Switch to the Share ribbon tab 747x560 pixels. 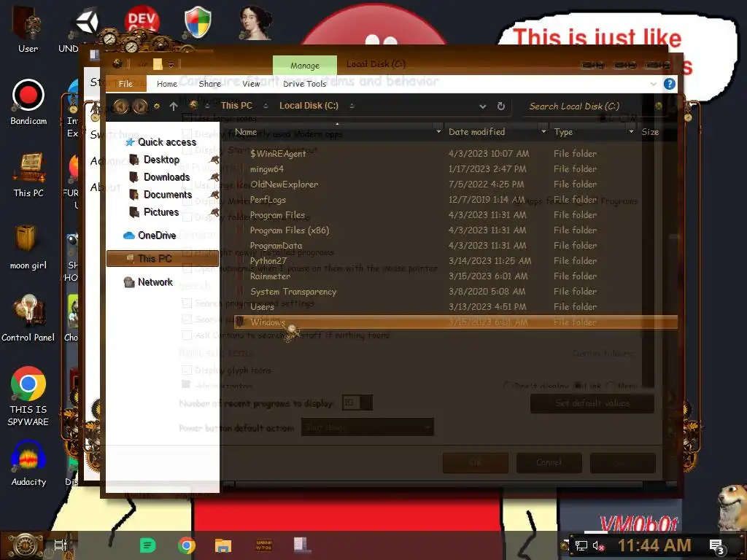(209, 84)
